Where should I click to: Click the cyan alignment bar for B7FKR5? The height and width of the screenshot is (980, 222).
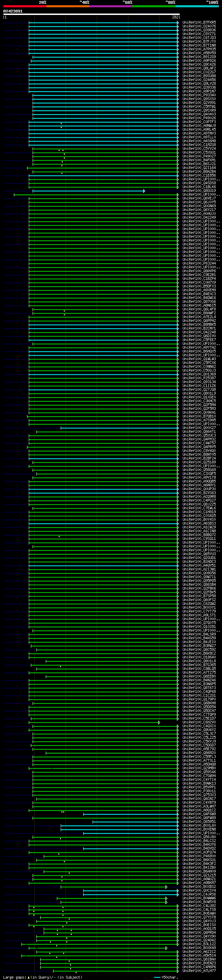104,23
